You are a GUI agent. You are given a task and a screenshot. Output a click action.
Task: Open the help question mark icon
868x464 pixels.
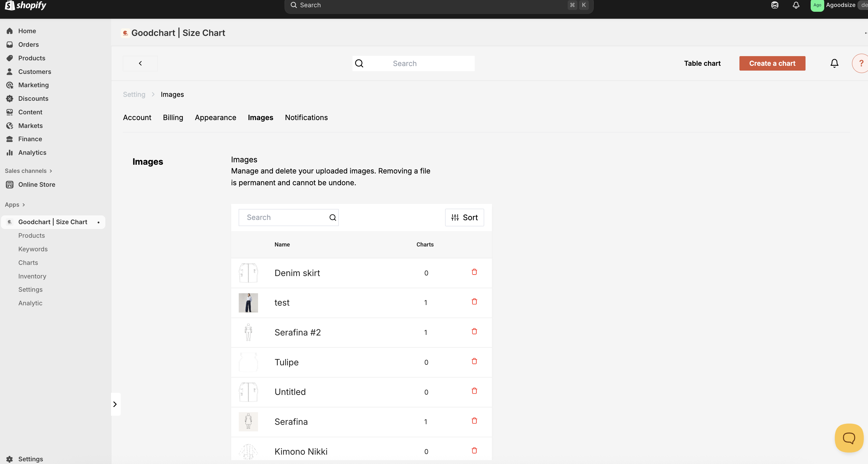click(x=861, y=63)
